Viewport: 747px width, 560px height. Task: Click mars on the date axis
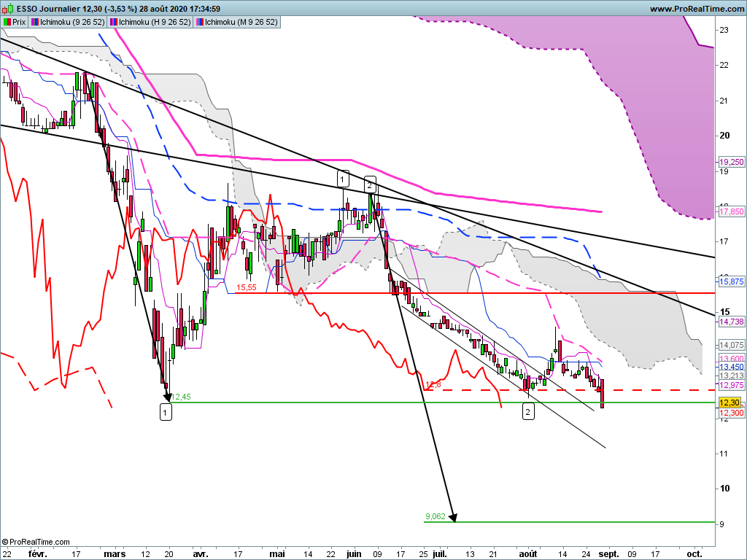pos(115,554)
